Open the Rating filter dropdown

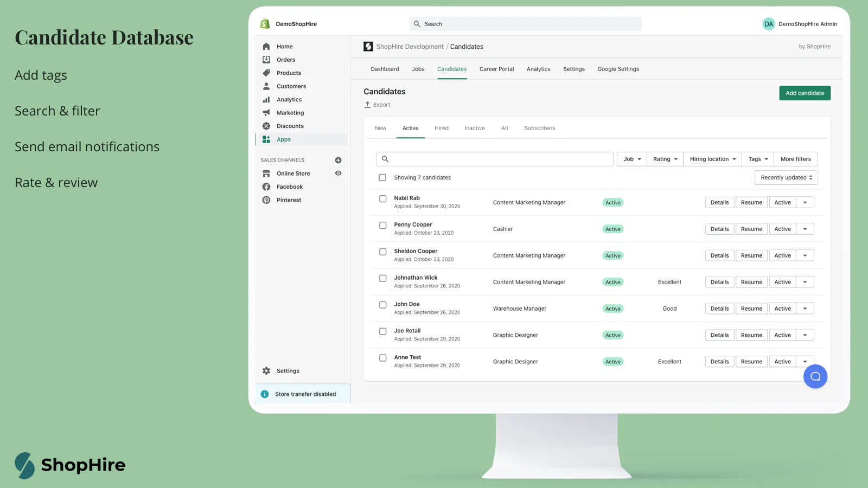[665, 159]
